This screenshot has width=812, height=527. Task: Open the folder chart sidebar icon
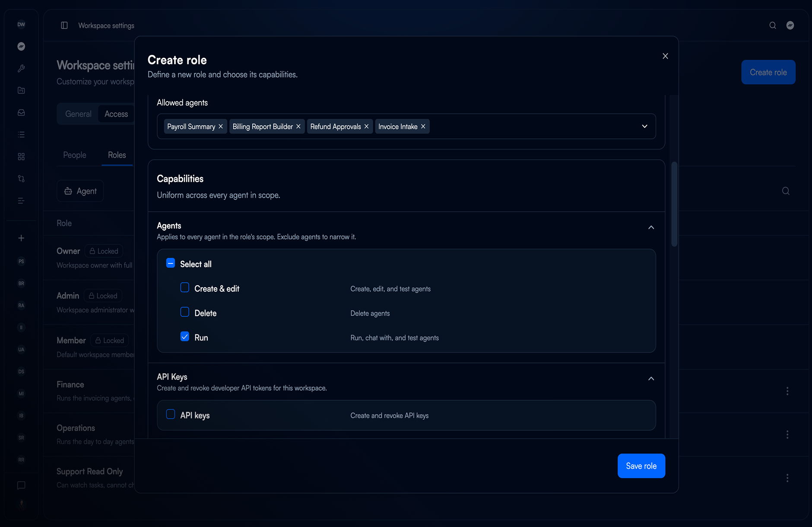tap(21, 90)
